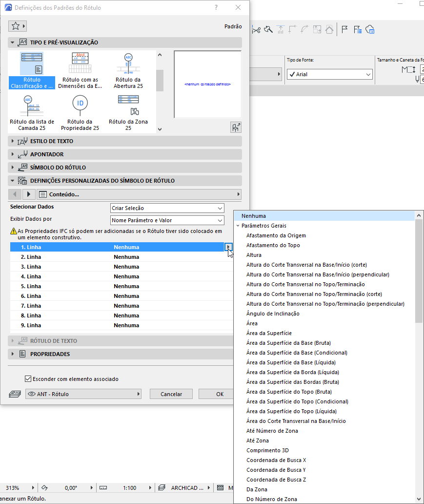Open scale 1:100 popup arrow

150,487
